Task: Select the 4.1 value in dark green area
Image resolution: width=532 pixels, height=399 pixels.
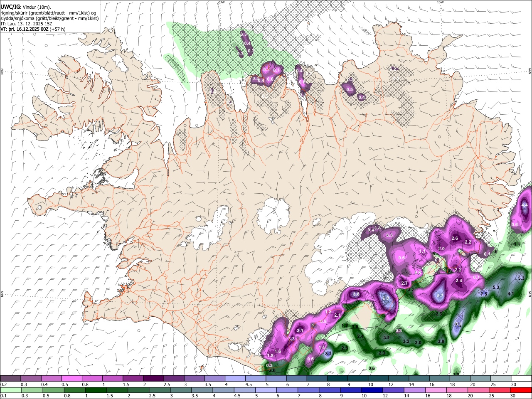Action: pyautogui.click(x=511, y=294)
